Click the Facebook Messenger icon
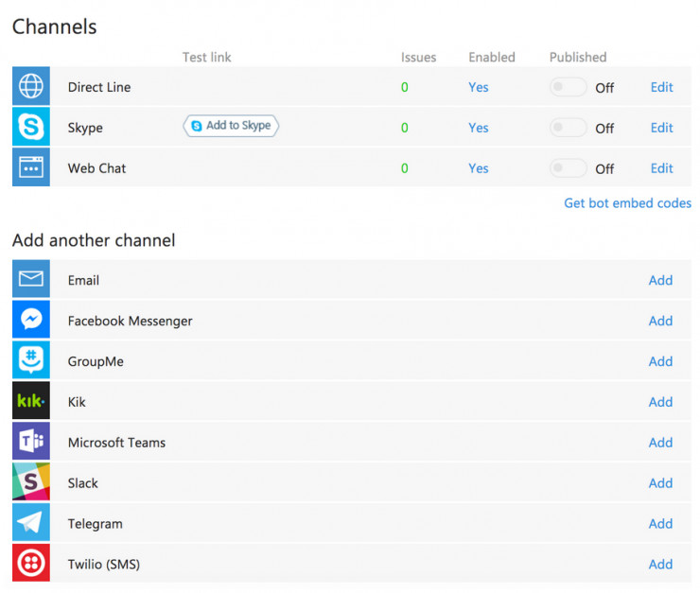Viewport: 700px width, 593px height. point(30,321)
